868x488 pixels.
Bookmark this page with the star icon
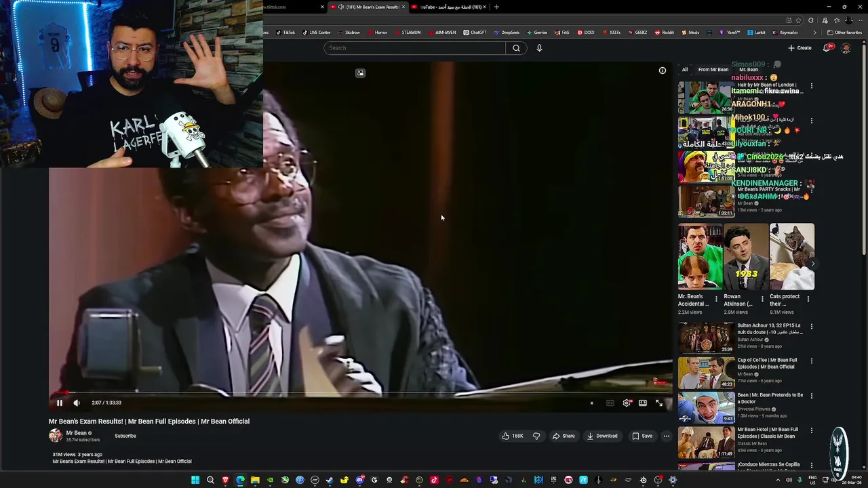click(799, 20)
